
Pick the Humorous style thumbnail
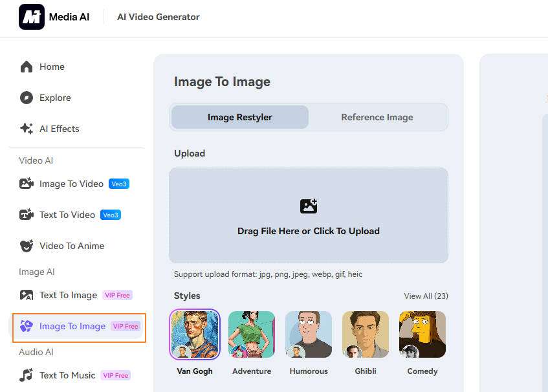(309, 334)
